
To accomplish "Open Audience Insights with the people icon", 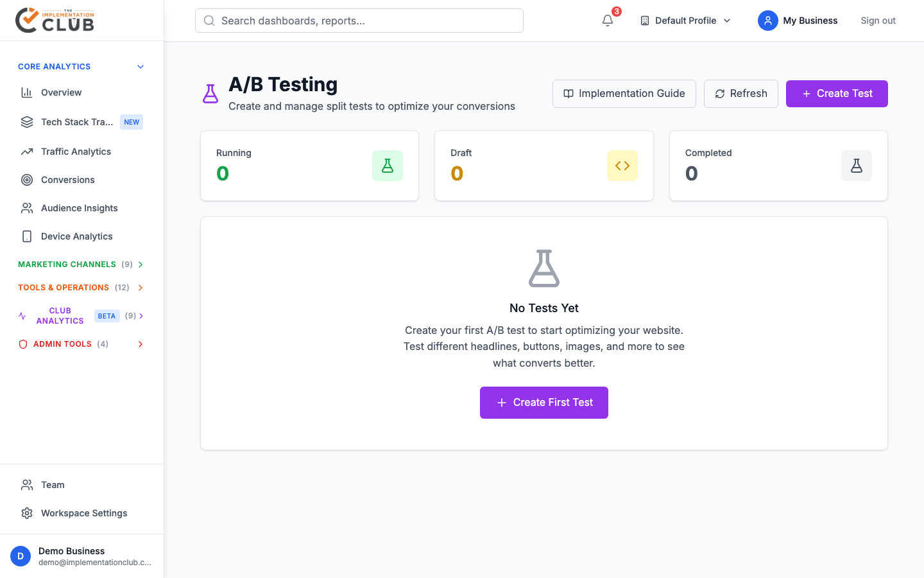I will 26,207.
